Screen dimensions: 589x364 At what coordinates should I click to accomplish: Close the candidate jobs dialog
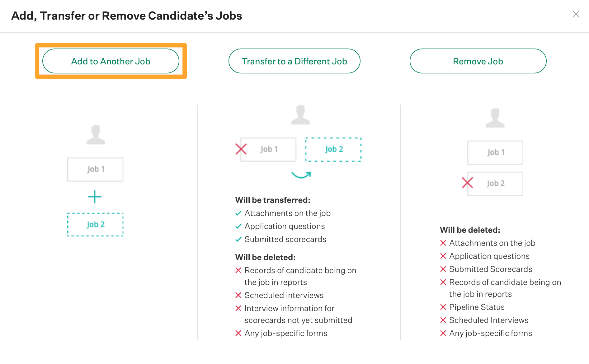[x=576, y=14]
